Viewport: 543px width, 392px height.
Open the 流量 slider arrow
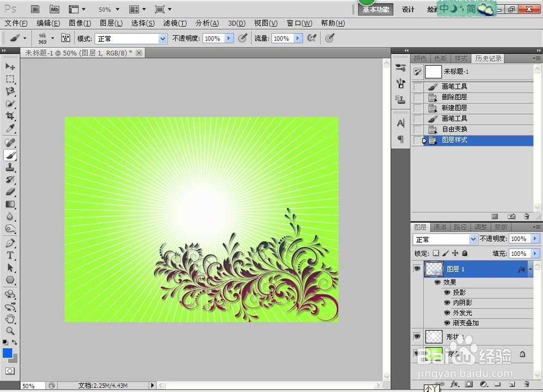point(298,38)
